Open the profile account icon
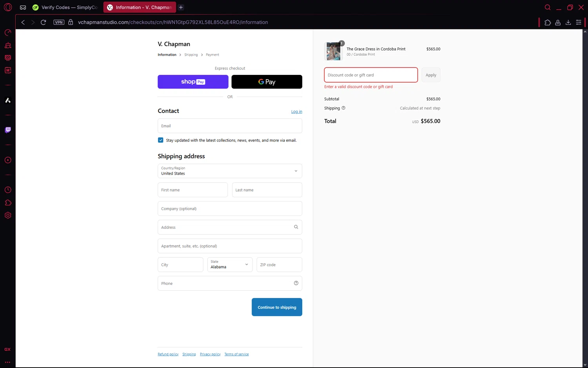 tap(558, 22)
